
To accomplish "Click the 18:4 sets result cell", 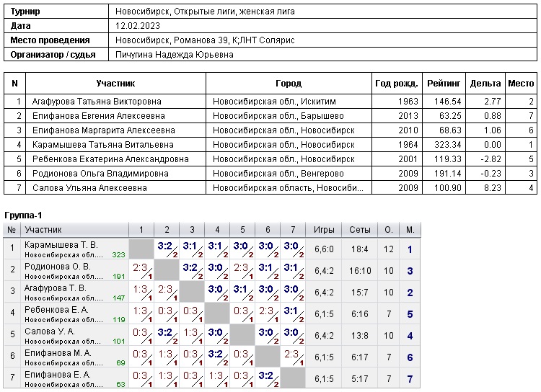I will (x=362, y=249).
